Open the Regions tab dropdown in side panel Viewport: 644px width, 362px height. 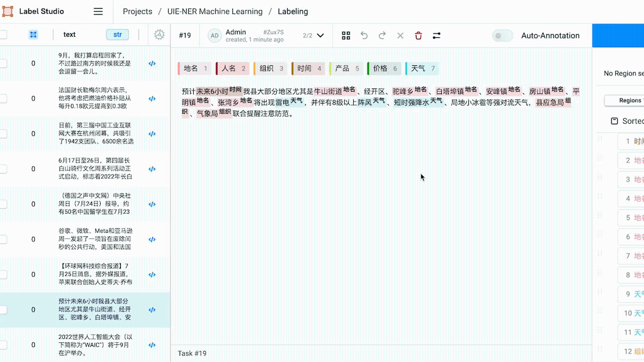click(x=625, y=100)
